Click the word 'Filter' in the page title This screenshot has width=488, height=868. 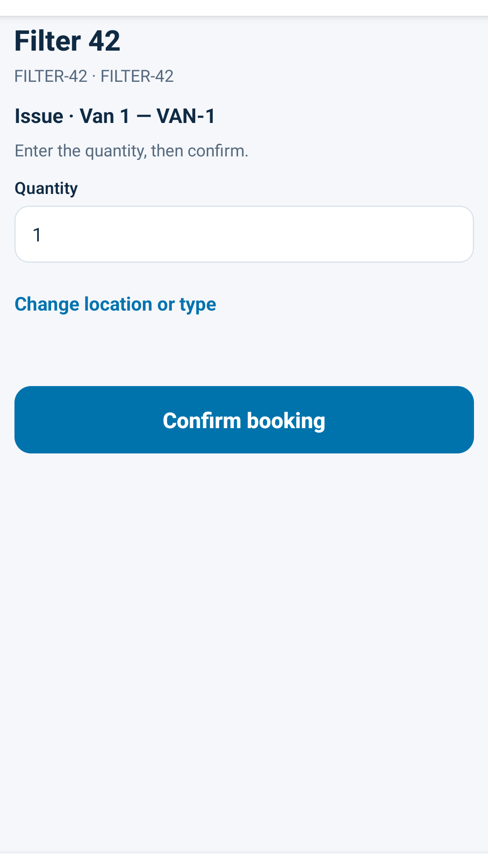click(x=48, y=41)
